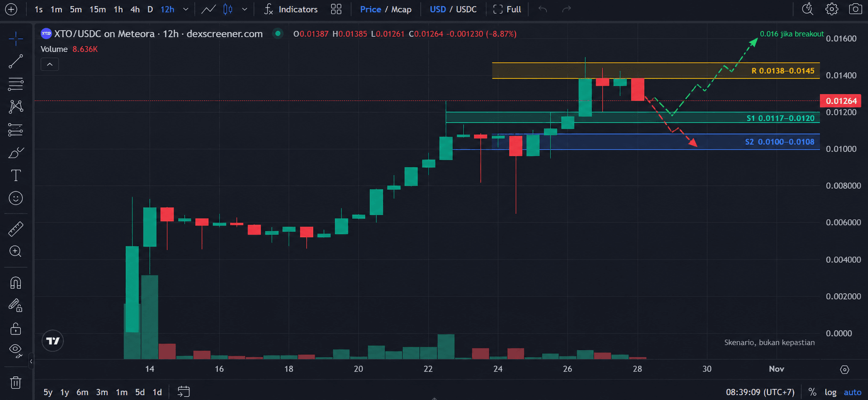Toggle magnet mode for drawings

[16, 283]
